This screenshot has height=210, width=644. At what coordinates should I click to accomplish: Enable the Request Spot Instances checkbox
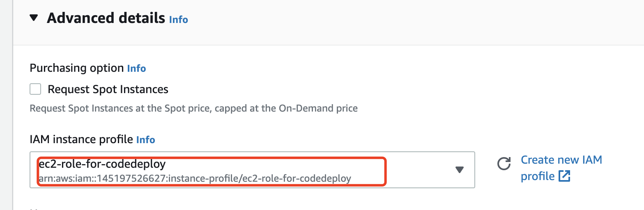click(x=35, y=89)
